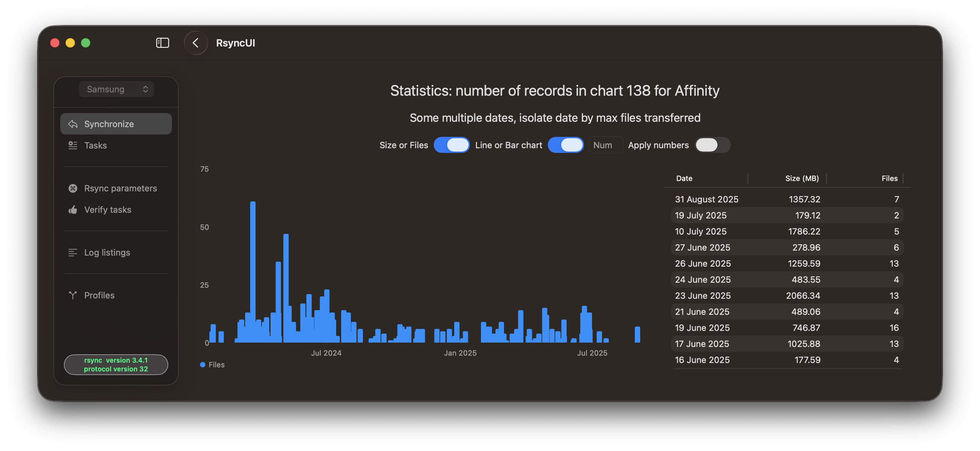Select the 23 June 2025 row
Viewport: 980px width, 451px height.
[787, 296]
